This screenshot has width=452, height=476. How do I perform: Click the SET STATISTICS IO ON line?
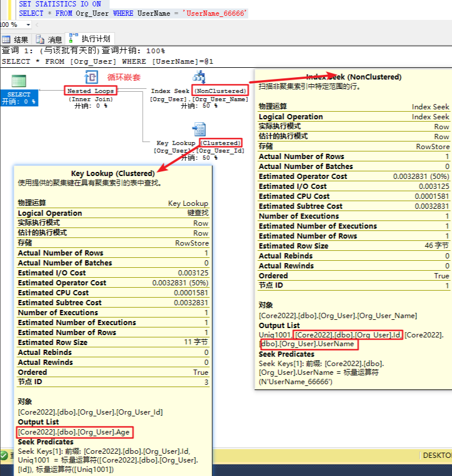tap(60, 4)
